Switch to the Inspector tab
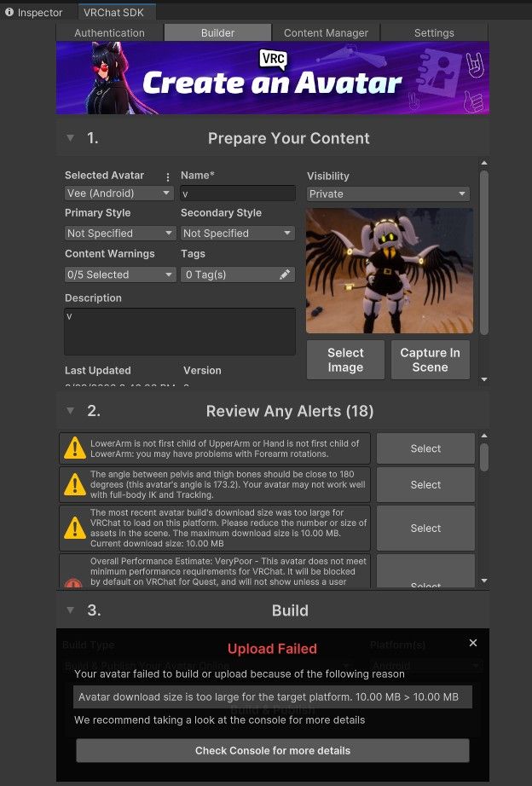The height and width of the screenshot is (786, 532). [x=33, y=12]
